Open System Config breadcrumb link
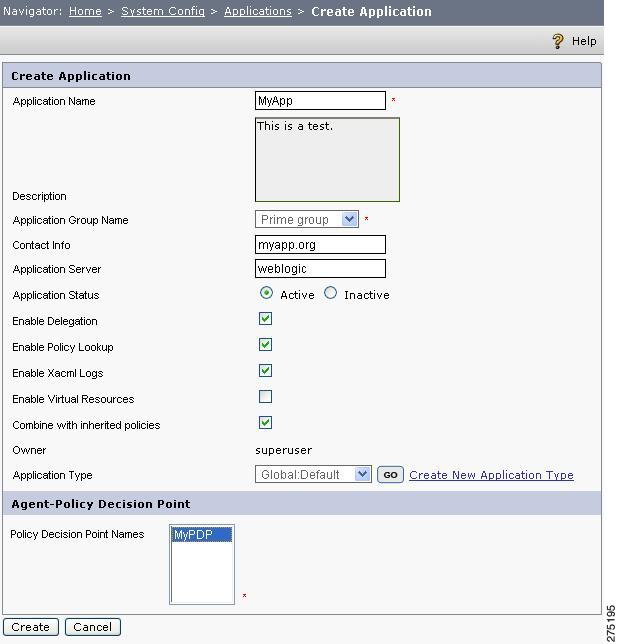617x644 pixels. pos(163,11)
